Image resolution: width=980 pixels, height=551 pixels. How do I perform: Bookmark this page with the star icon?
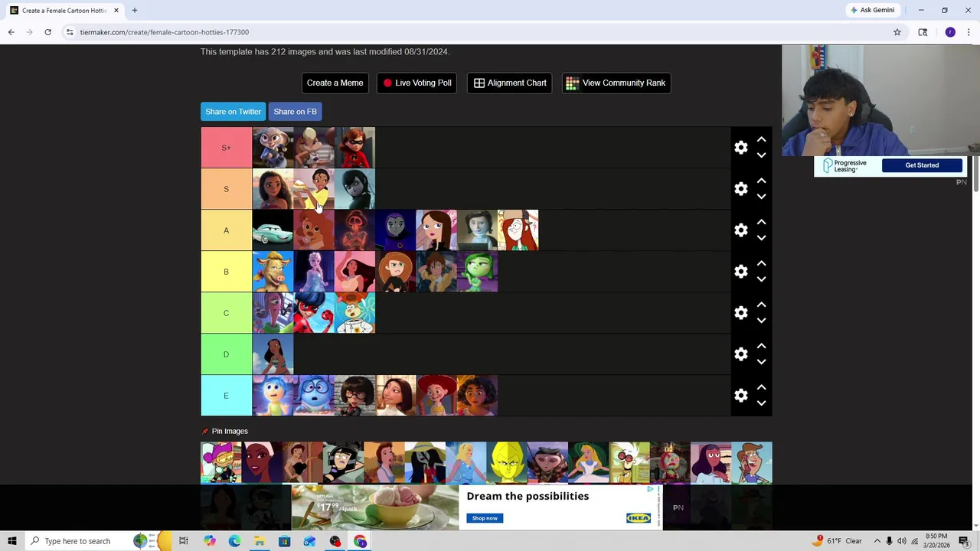pyautogui.click(x=897, y=32)
